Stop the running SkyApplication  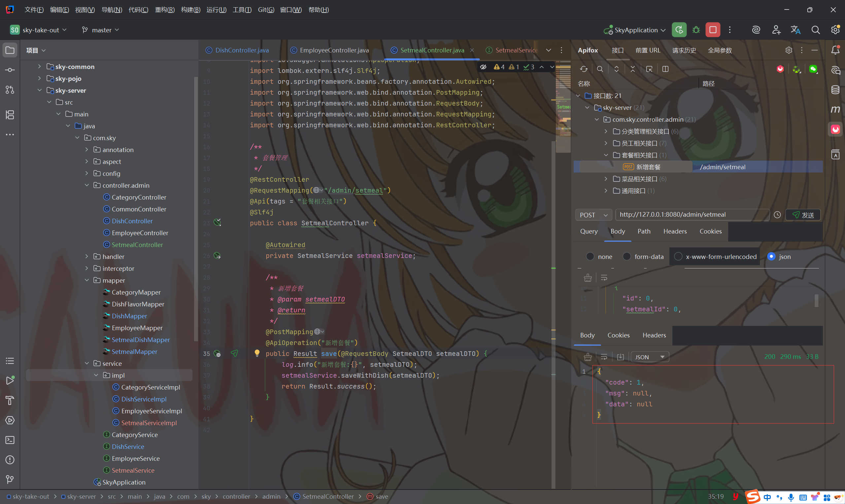[x=713, y=30]
